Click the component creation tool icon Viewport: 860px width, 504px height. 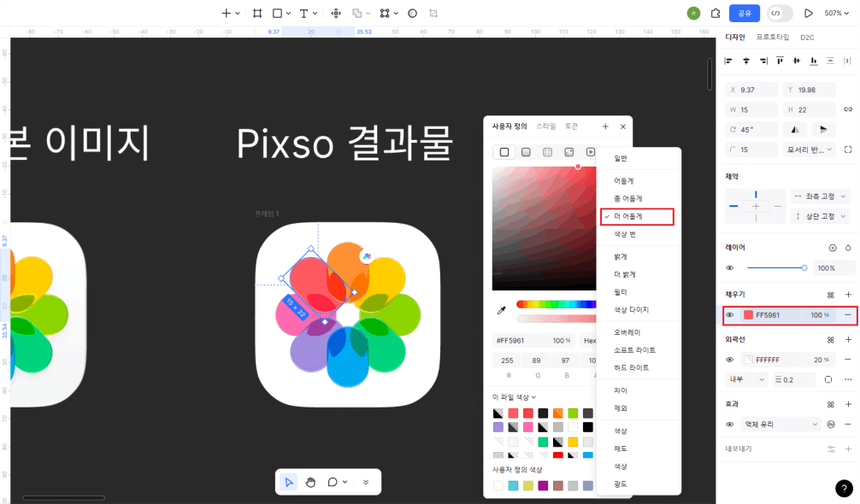[x=336, y=13]
